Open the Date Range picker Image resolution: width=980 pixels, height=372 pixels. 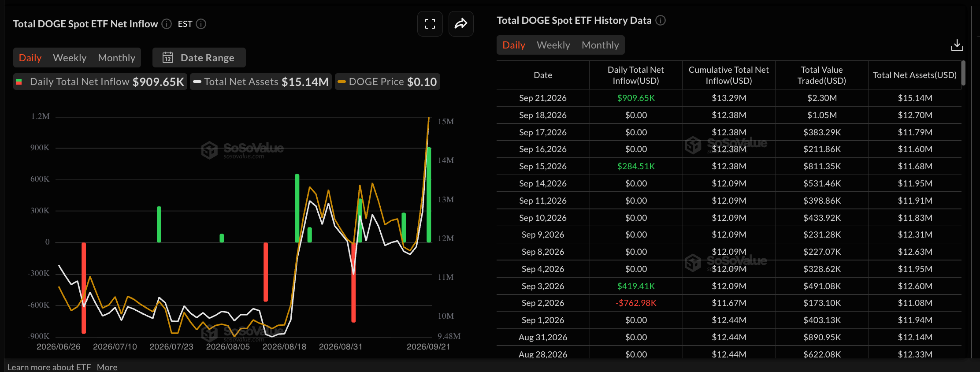click(x=199, y=58)
